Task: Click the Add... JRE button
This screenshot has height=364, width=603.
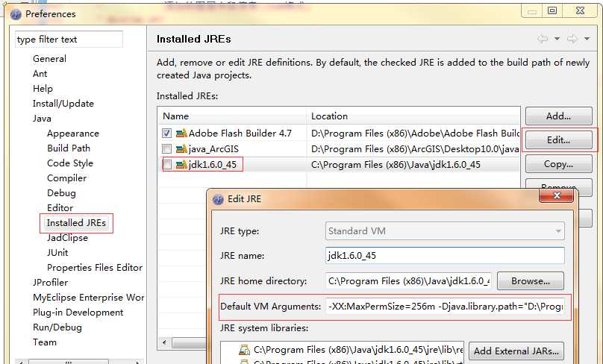Action: pos(559,116)
